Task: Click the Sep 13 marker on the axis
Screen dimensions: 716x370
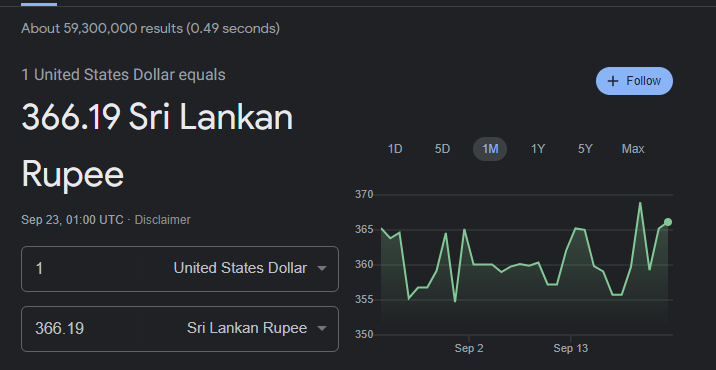Action: 571,349
